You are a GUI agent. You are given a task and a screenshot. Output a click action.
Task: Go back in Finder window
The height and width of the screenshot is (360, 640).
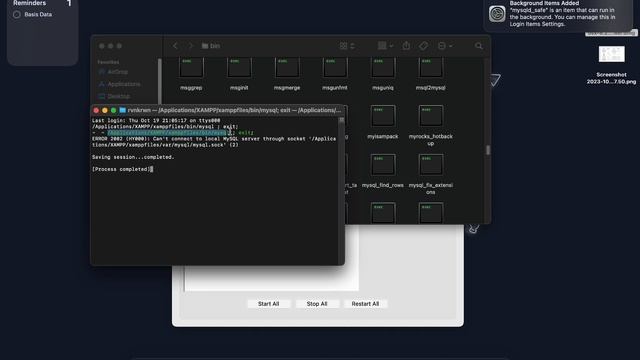pos(175,46)
